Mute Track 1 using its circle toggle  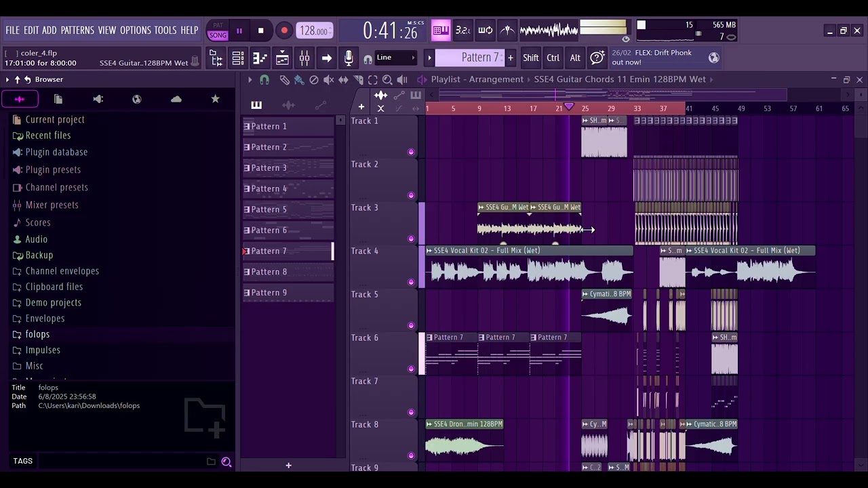pyautogui.click(x=411, y=152)
